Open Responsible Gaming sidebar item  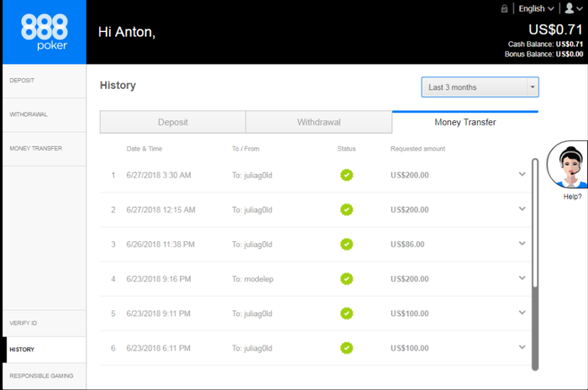tap(43, 376)
